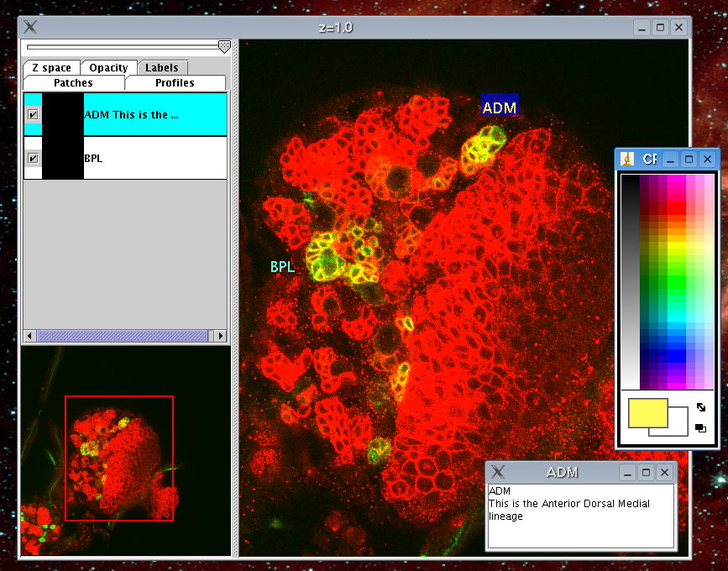728x571 pixels.
Task: Click inside the red box in overview thumbnail
Action: click(x=119, y=458)
